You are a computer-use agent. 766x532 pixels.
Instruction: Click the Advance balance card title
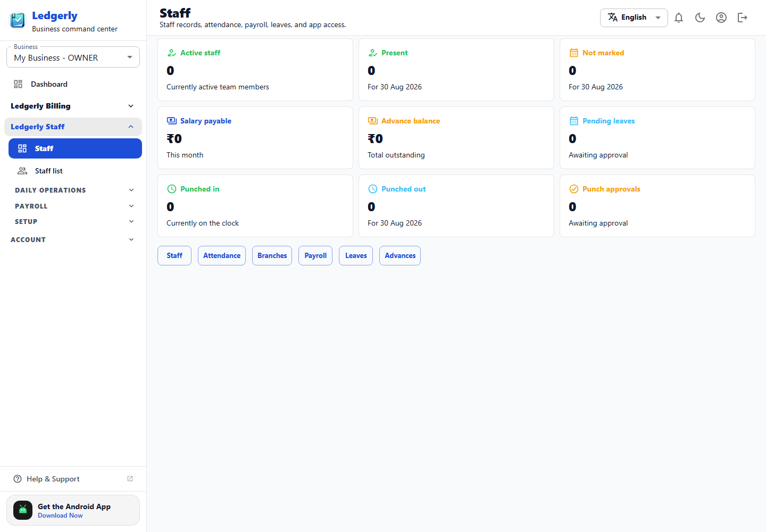411,121
